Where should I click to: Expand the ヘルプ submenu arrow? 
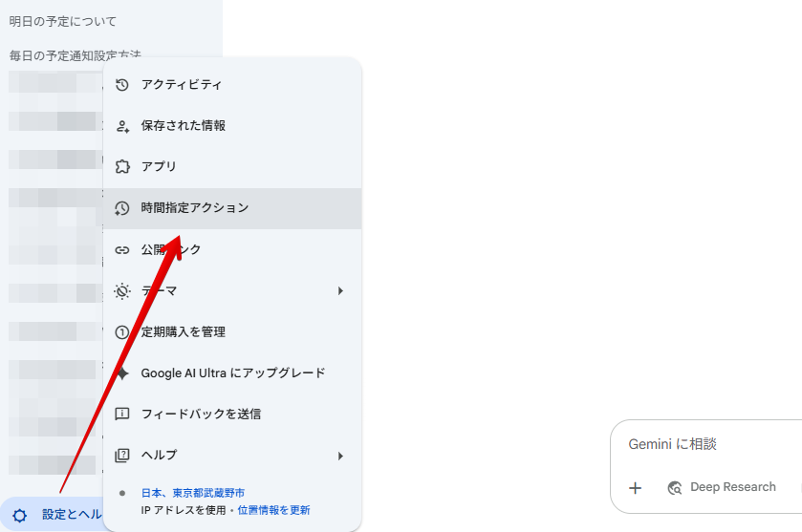point(340,456)
